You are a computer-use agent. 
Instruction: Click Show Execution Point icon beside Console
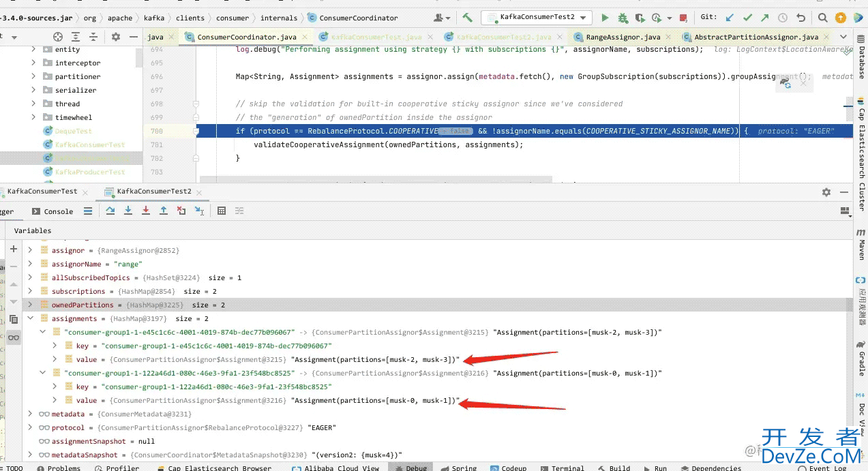(x=88, y=211)
